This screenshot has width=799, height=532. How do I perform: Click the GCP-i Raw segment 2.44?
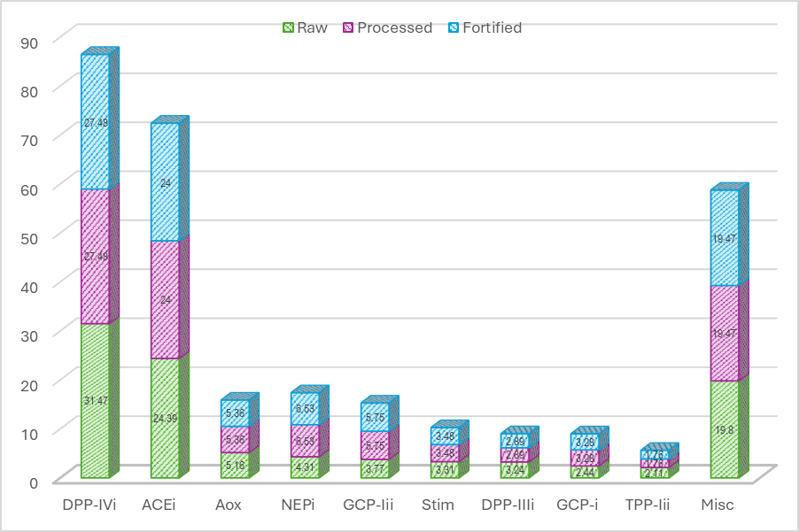(x=585, y=472)
